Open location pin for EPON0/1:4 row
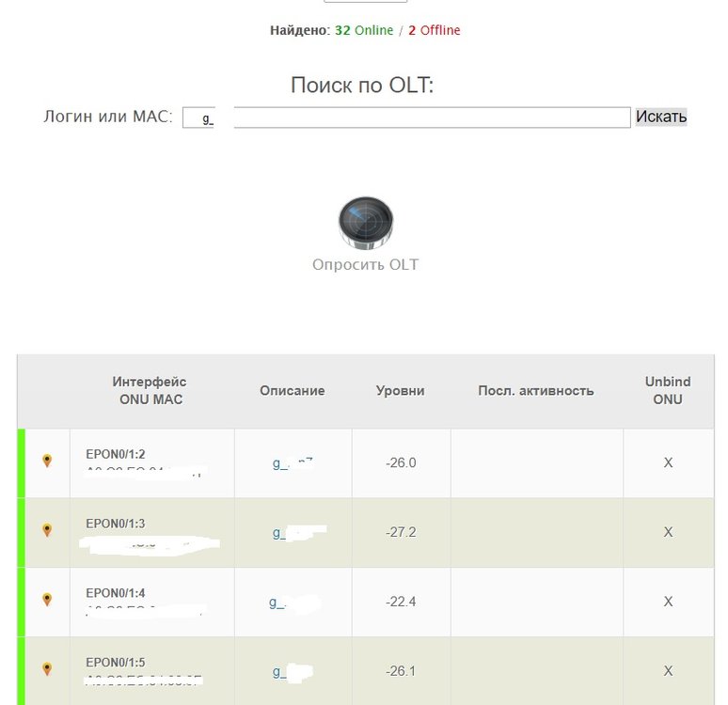 pos(47,600)
